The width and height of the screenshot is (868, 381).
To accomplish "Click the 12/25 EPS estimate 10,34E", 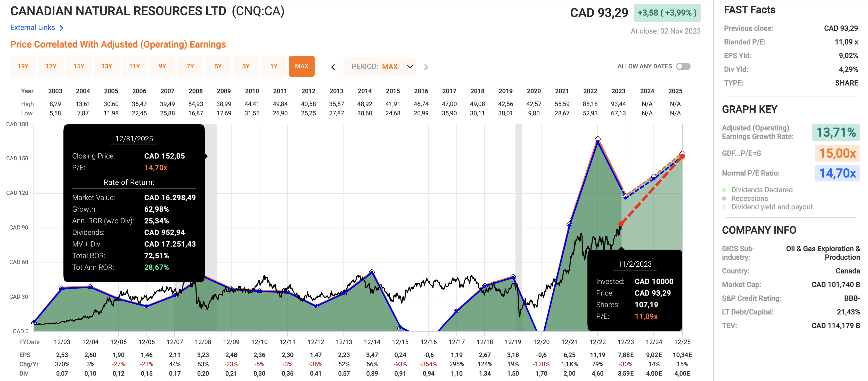I will tap(682, 355).
